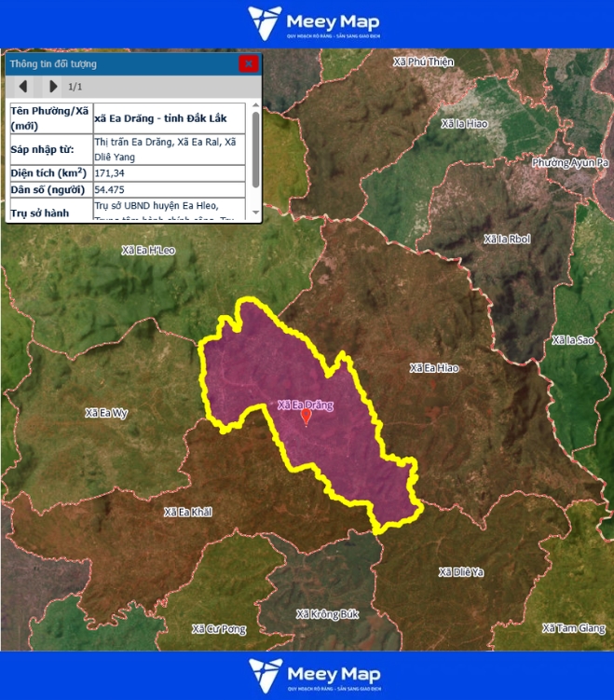
Task: Click the Meey Map logo in header
Action: click(x=313, y=23)
